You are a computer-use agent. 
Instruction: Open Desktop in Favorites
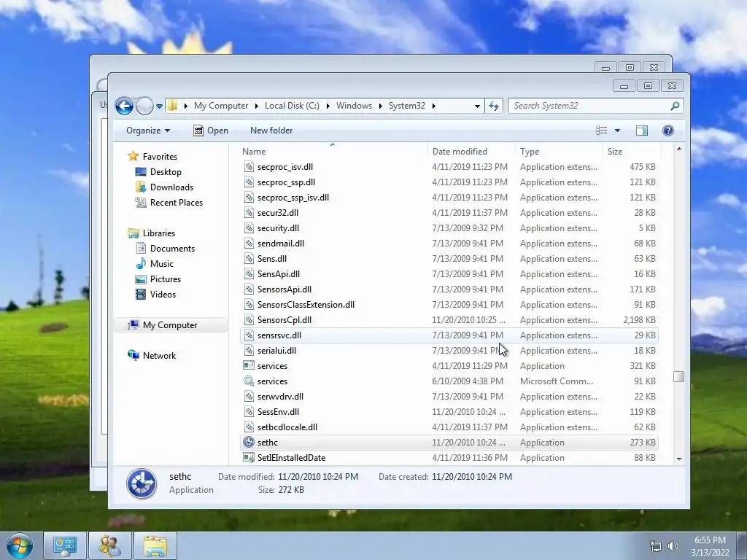(x=166, y=172)
